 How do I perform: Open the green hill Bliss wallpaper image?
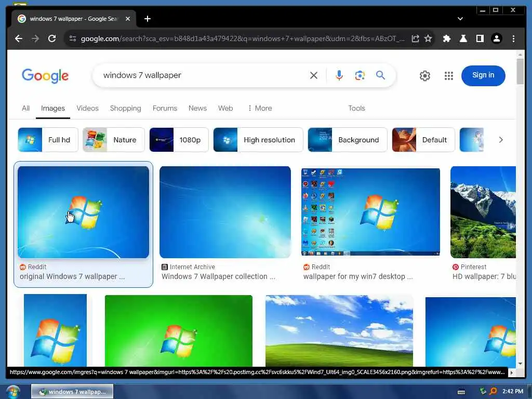tap(339, 331)
